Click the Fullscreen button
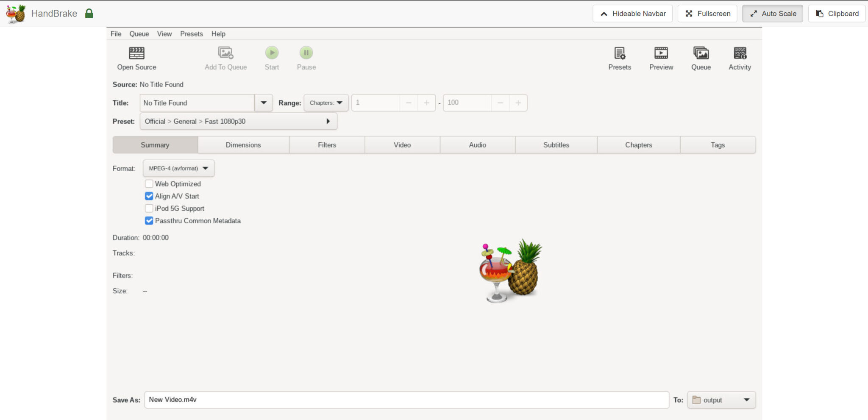The width and height of the screenshot is (868, 420). (x=707, y=13)
